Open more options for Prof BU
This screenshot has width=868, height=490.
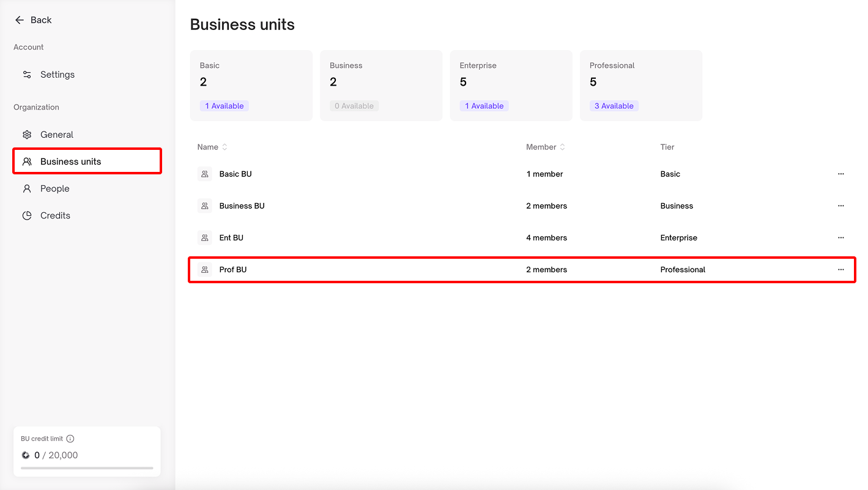point(840,269)
